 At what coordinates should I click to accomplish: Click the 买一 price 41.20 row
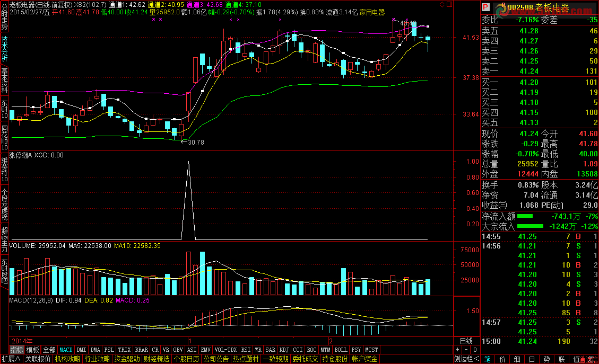point(540,82)
